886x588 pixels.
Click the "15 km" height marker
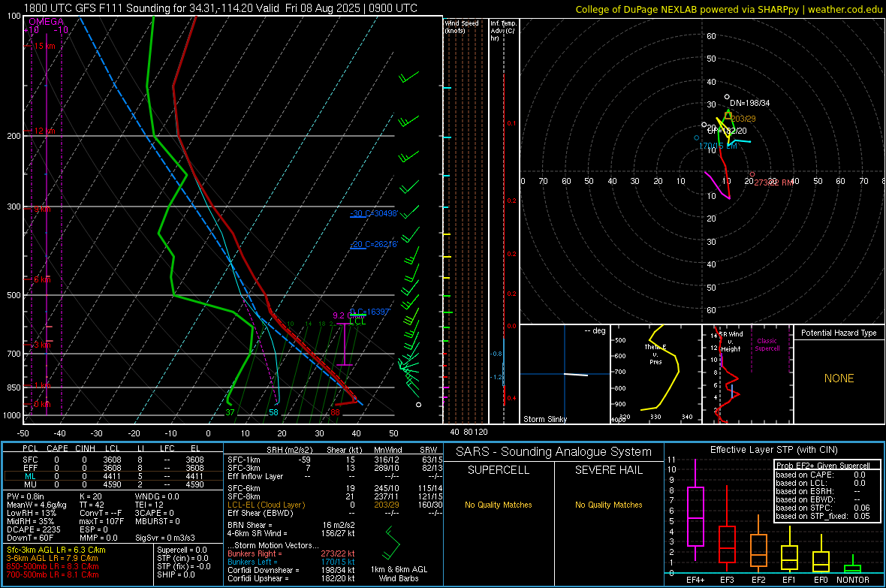tap(44, 46)
